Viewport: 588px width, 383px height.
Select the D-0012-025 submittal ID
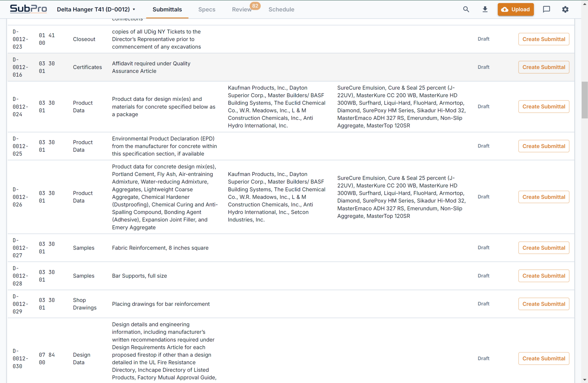(x=20, y=146)
